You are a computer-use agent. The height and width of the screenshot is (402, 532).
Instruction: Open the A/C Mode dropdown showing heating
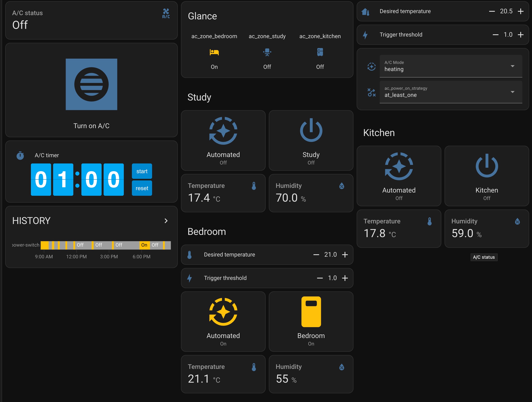[x=513, y=66]
